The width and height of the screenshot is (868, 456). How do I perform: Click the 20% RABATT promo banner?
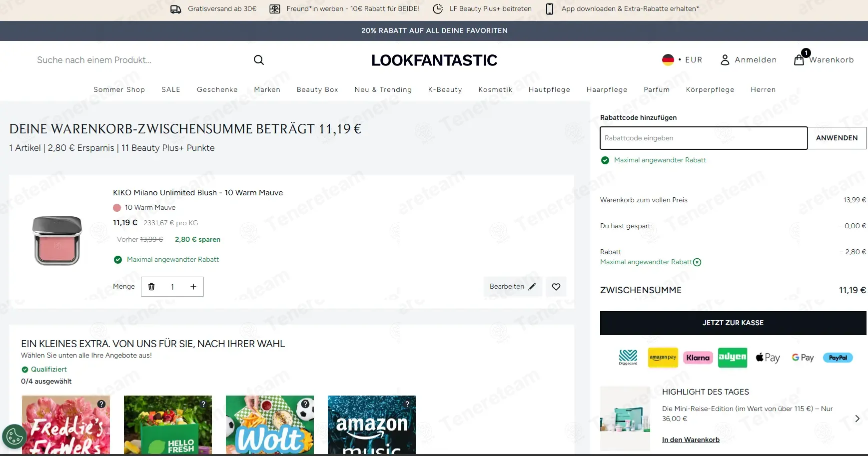(434, 30)
